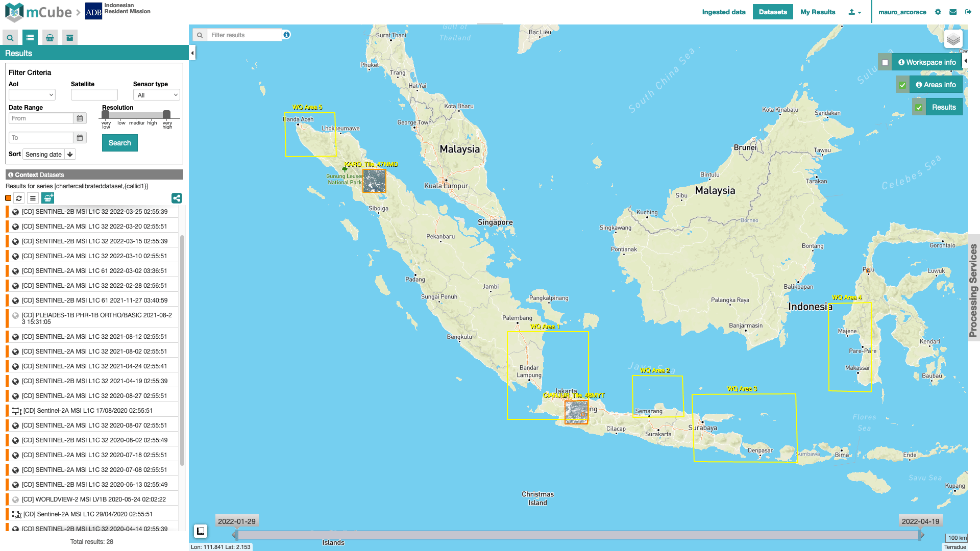
Task: Add results to basket icon
Action: tap(48, 198)
